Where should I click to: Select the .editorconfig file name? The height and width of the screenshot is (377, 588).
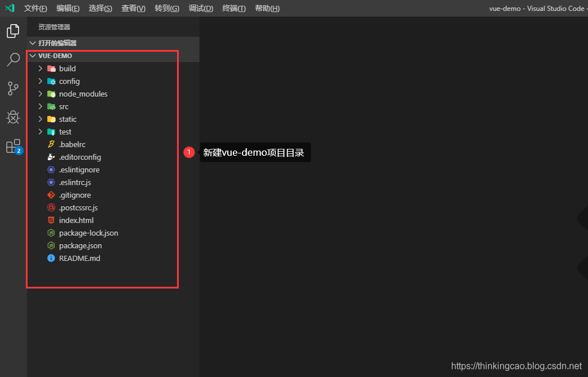click(80, 157)
